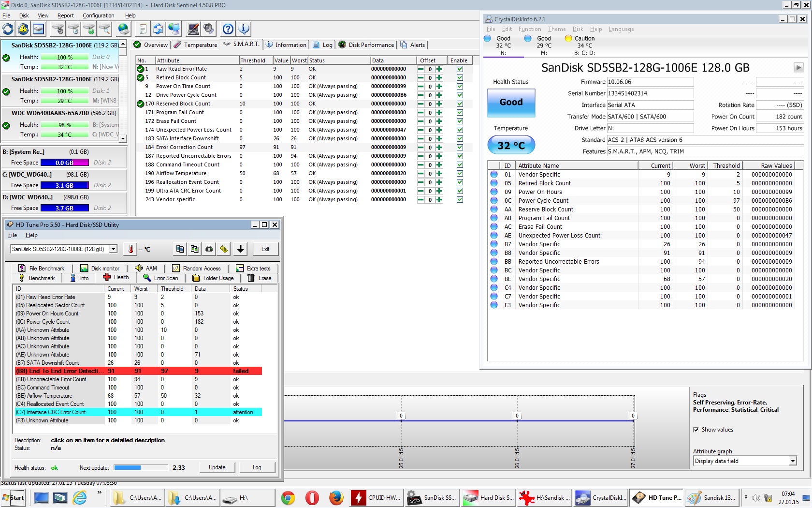Open the HD Tune drive selection dropdown
Screen dimensions: 812x508
coord(113,249)
